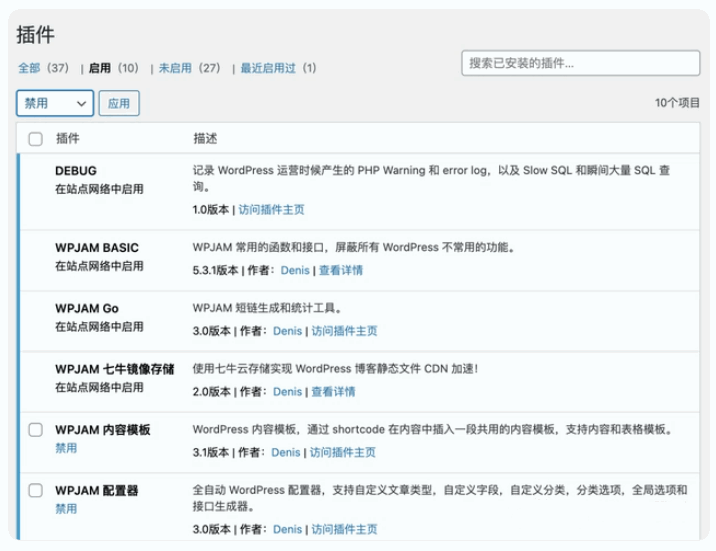Open Denis author link for WPJAM BASIC
716x551 pixels.
295,270
